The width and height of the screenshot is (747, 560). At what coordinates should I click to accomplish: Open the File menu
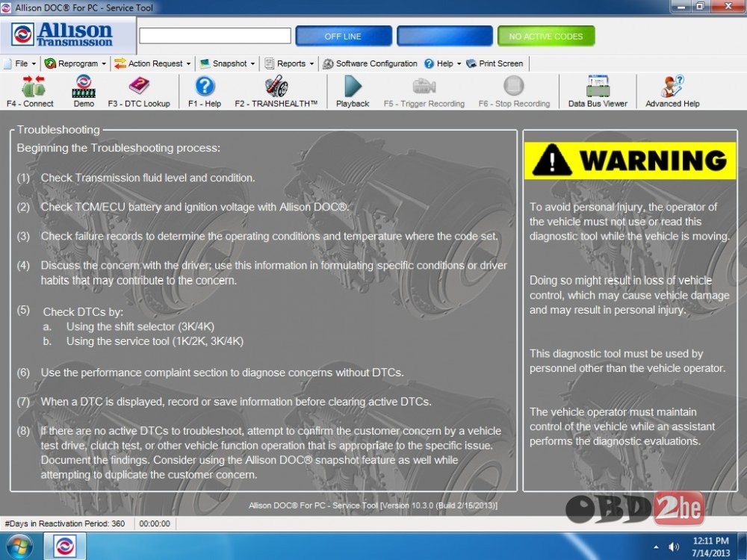pyautogui.click(x=21, y=63)
